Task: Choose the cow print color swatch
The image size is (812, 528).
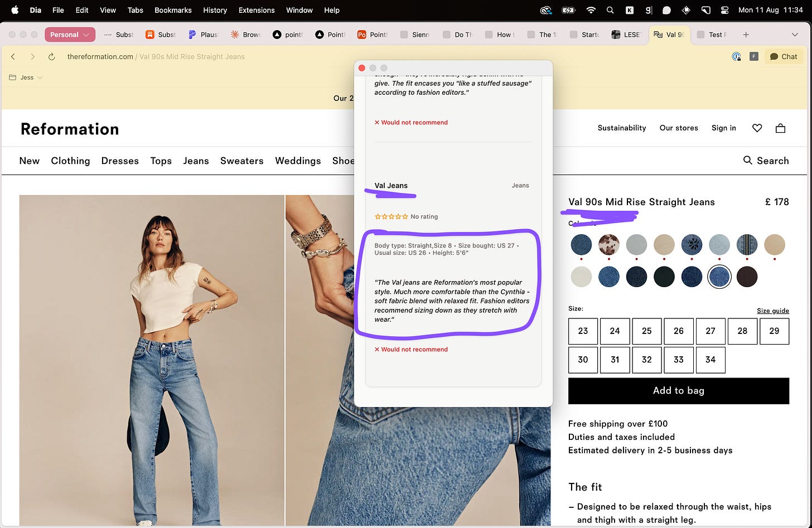Action: (609, 245)
